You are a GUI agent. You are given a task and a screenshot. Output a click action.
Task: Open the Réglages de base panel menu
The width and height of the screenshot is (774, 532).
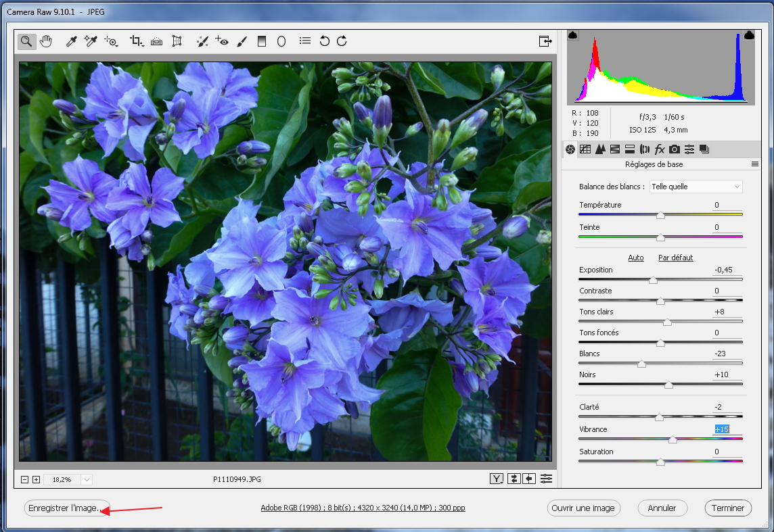pyautogui.click(x=754, y=164)
